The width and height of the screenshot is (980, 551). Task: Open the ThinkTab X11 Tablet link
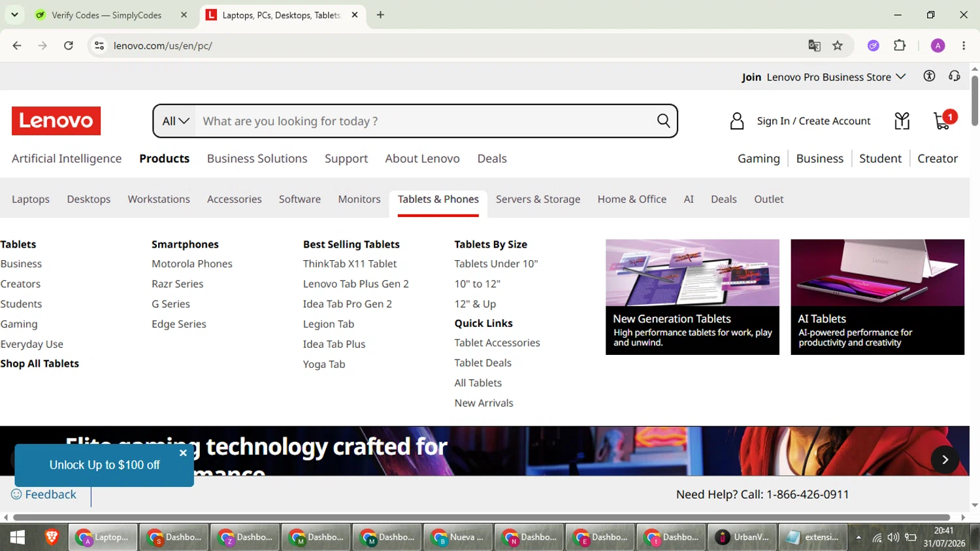coord(350,264)
